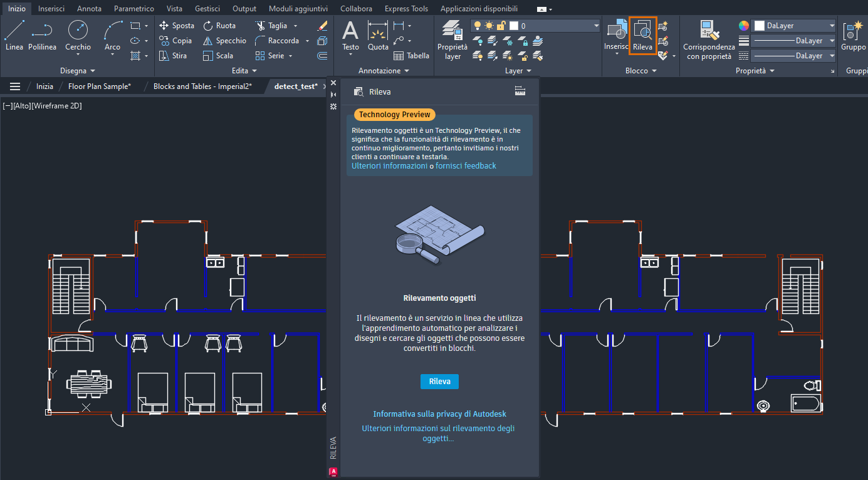Open the Express Tools ribbon tab
Viewport: 868px width, 480px height.
[406, 9]
